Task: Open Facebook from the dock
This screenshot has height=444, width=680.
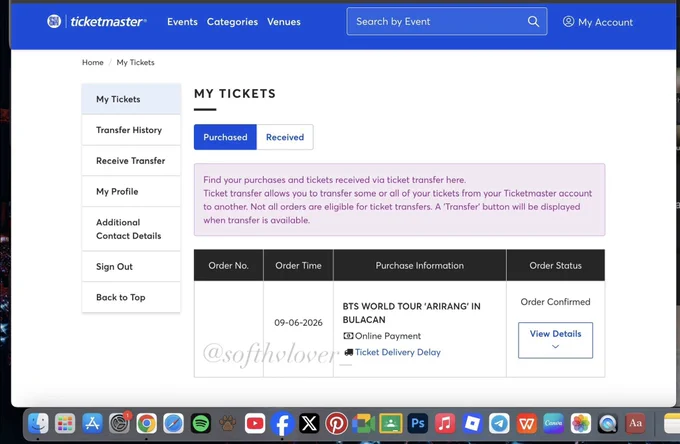Action: 282,423
